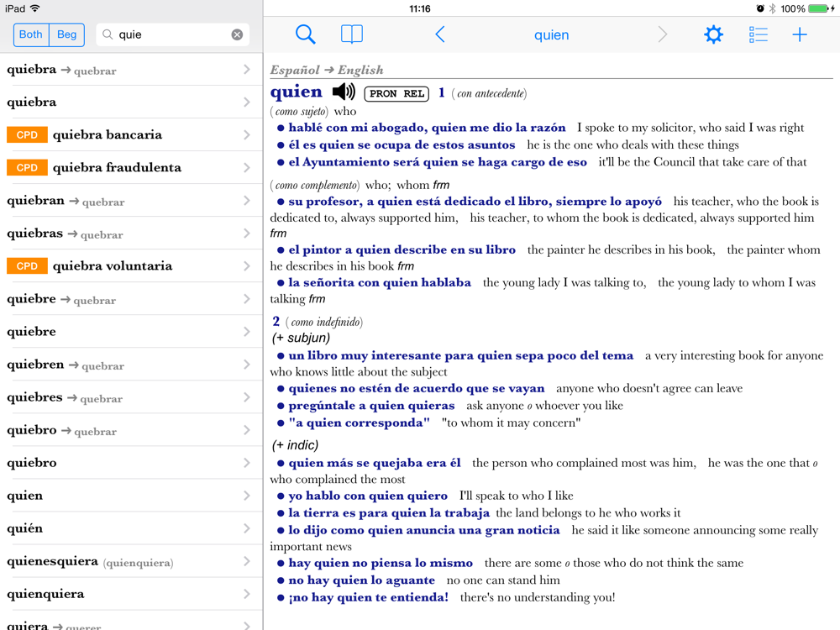Open the quiebran → quebrar entry
840x630 pixels.
[131, 201]
